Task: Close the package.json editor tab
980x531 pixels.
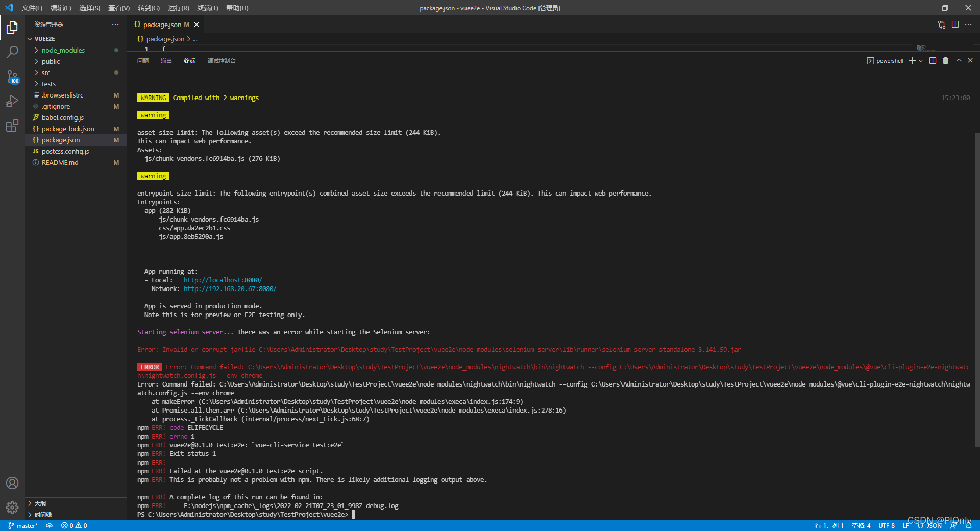Action: click(197, 25)
